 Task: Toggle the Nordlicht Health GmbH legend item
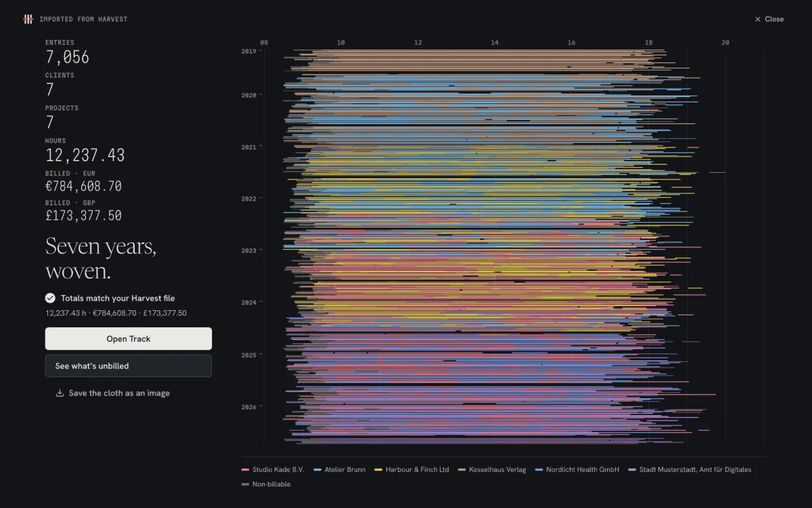click(577, 469)
